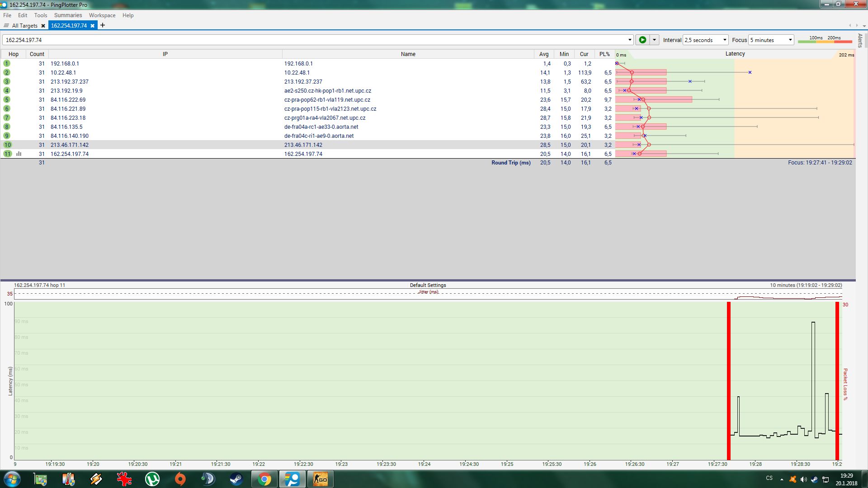
Task: Toggle the timeline graph icon on hop 11
Action: (19, 154)
